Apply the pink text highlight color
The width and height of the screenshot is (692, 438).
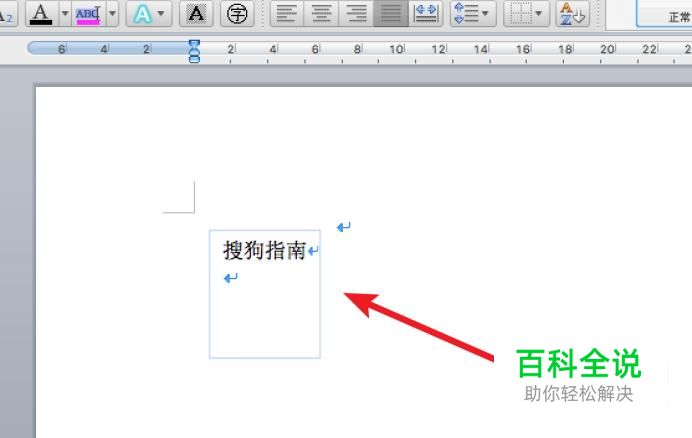click(88, 14)
